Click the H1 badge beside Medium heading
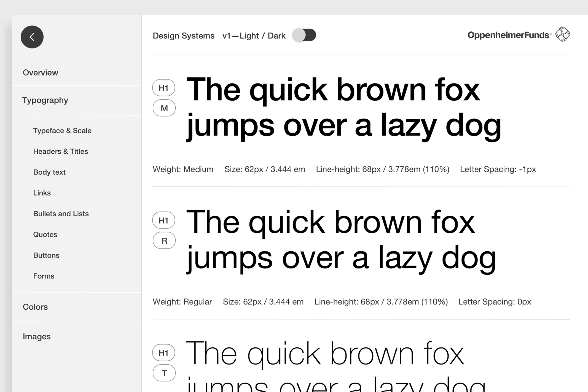Screen dimensions: 588x392 pos(164,88)
